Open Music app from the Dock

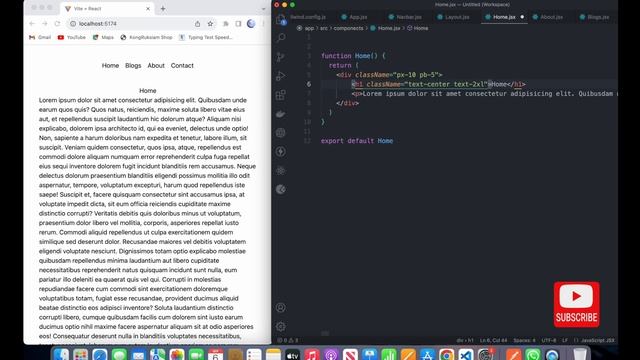(311, 355)
